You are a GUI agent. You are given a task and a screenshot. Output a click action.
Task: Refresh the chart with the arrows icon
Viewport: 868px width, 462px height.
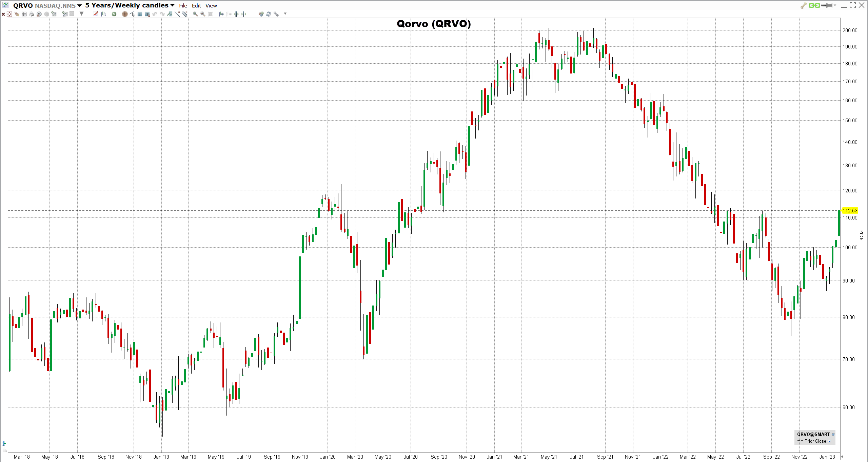(x=269, y=14)
